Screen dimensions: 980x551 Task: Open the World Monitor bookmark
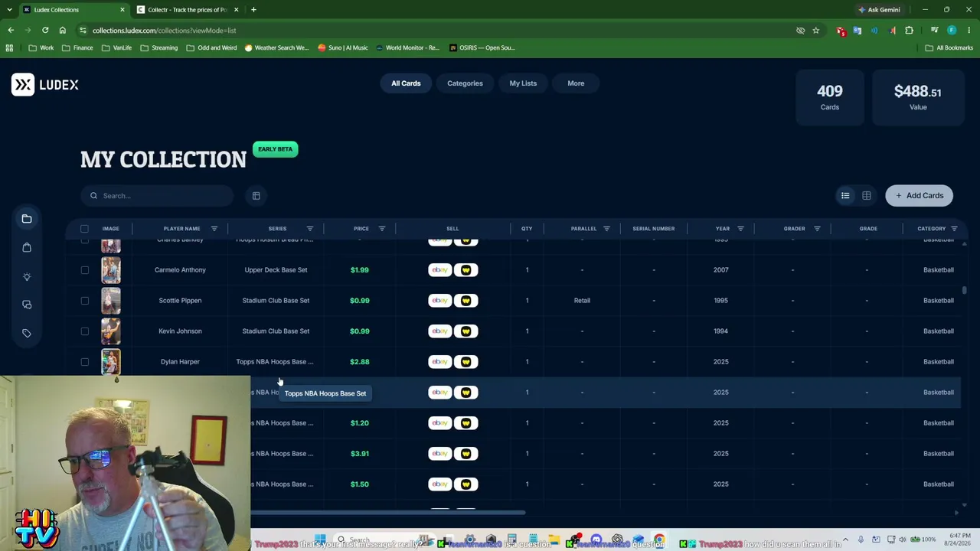click(407, 47)
